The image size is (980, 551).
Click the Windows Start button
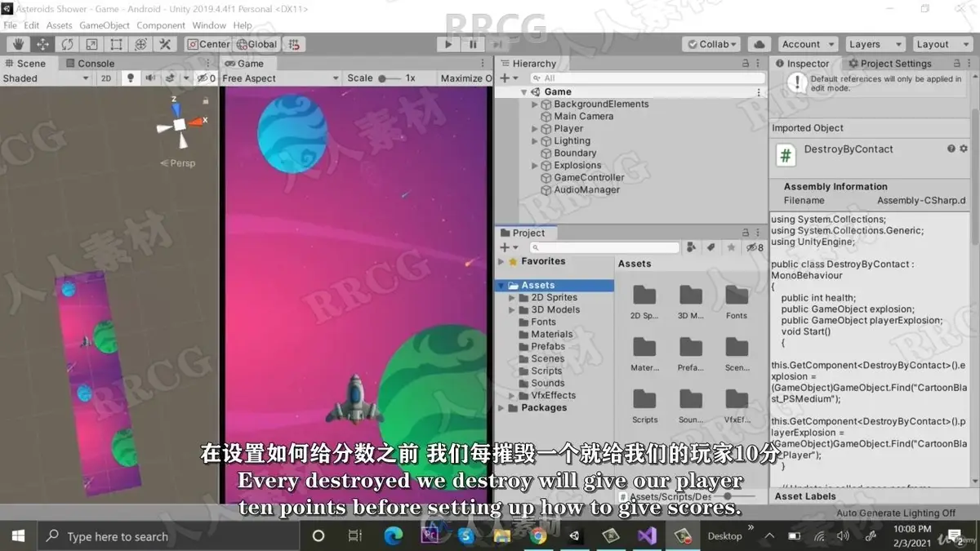(x=18, y=536)
